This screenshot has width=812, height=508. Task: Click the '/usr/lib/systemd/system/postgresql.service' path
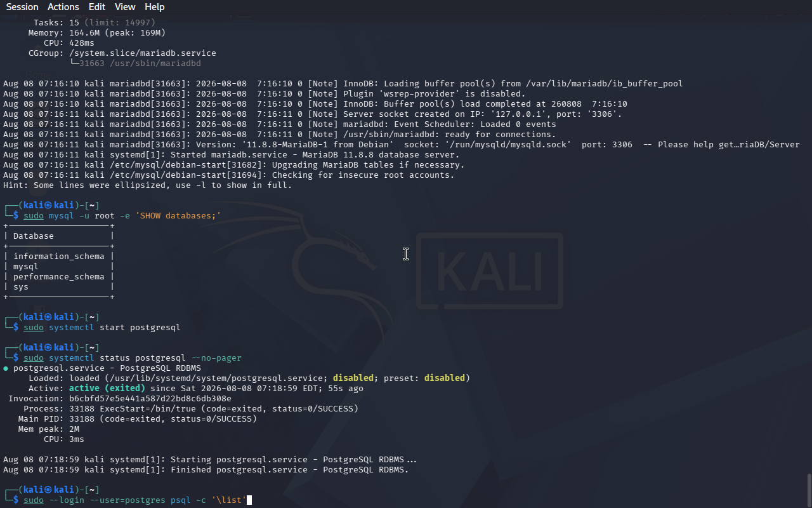point(221,378)
